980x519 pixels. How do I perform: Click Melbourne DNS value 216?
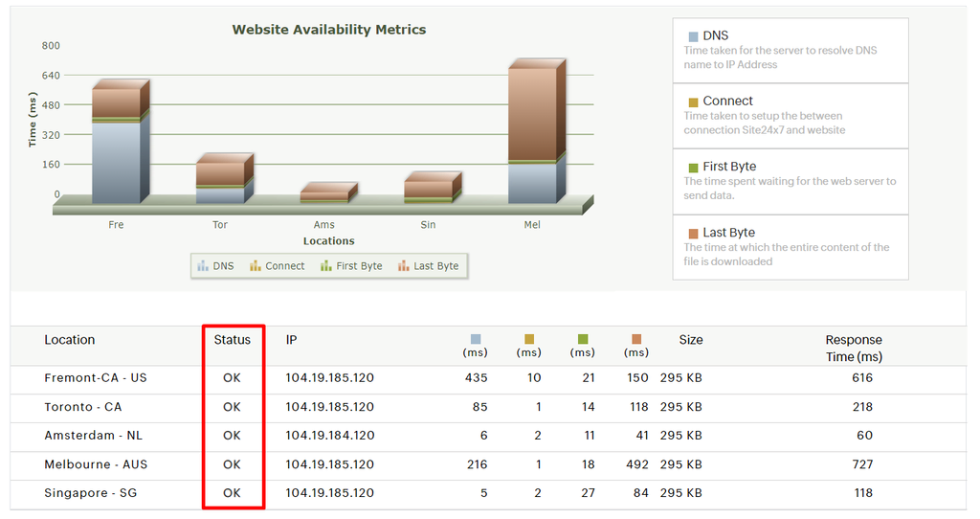coord(478,464)
